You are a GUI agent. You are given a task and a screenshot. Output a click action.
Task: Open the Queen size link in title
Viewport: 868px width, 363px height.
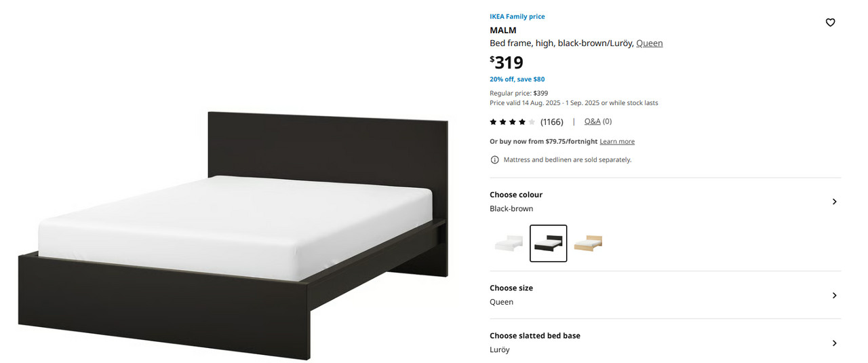coord(649,43)
